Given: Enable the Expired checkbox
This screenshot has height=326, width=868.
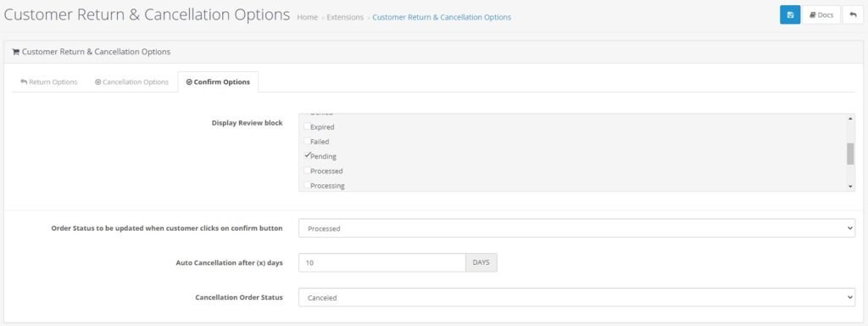Looking at the screenshot, I should [x=307, y=126].
